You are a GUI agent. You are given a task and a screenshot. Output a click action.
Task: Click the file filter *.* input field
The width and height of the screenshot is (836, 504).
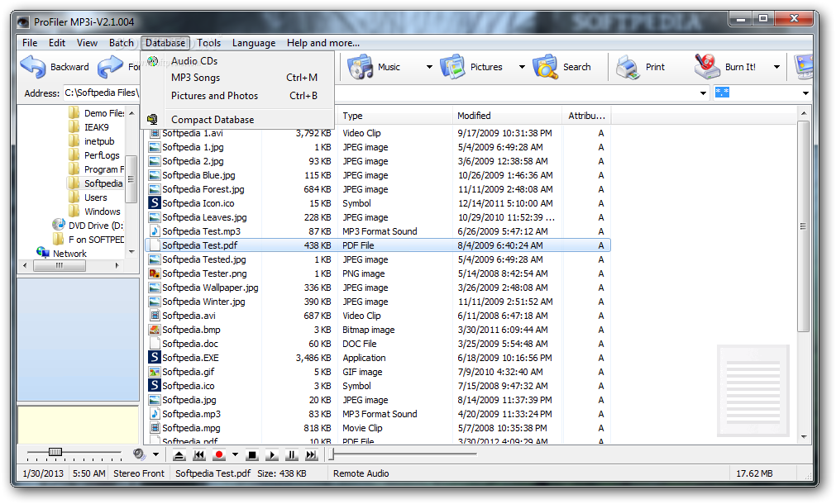[756, 93]
